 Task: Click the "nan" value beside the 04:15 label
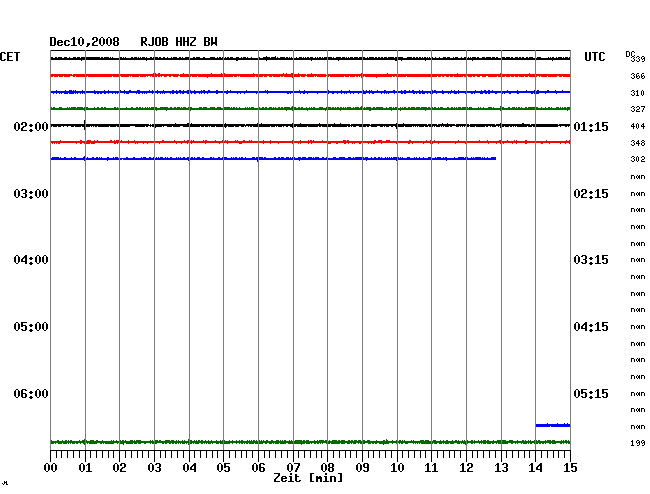coord(638,327)
